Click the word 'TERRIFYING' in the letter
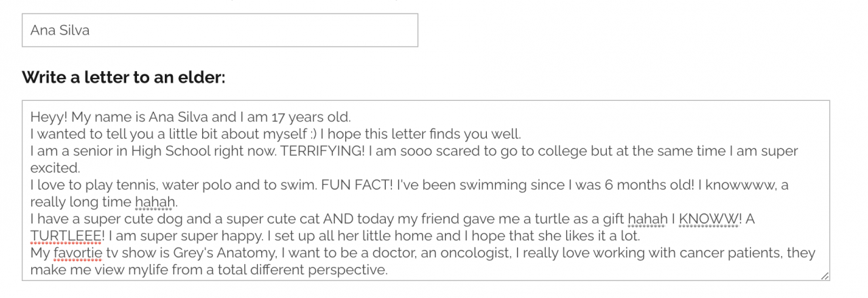This screenshot has width=868, height=298. 323,150
